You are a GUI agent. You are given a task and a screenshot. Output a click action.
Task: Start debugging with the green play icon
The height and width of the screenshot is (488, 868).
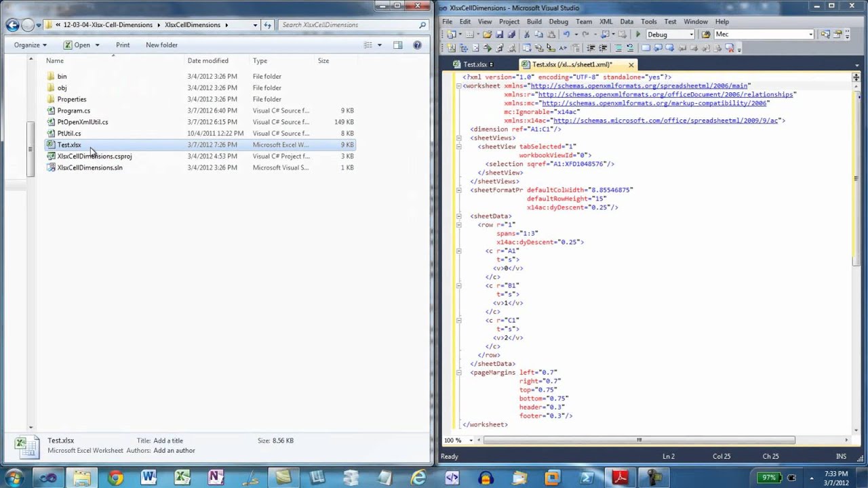pos(638,34)
